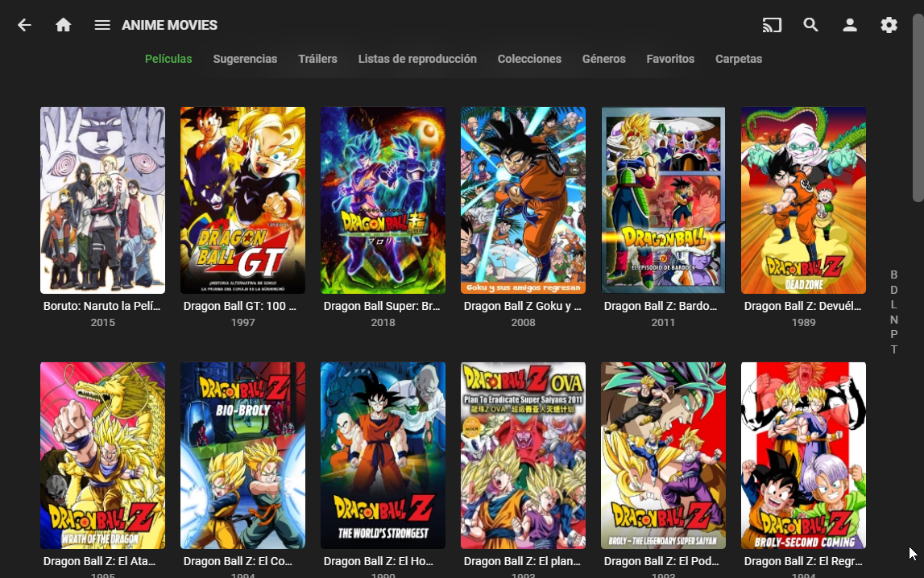Click the title 'Dragon Ball Z: Bardo...'
The height and width of the screenshot is (578, 924).
coord(661,306)
